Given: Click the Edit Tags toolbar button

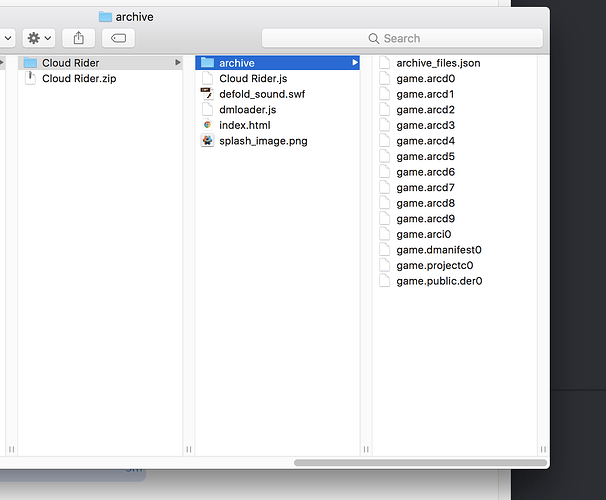Looking at the screenshot, I should click(x=118, y=38).
